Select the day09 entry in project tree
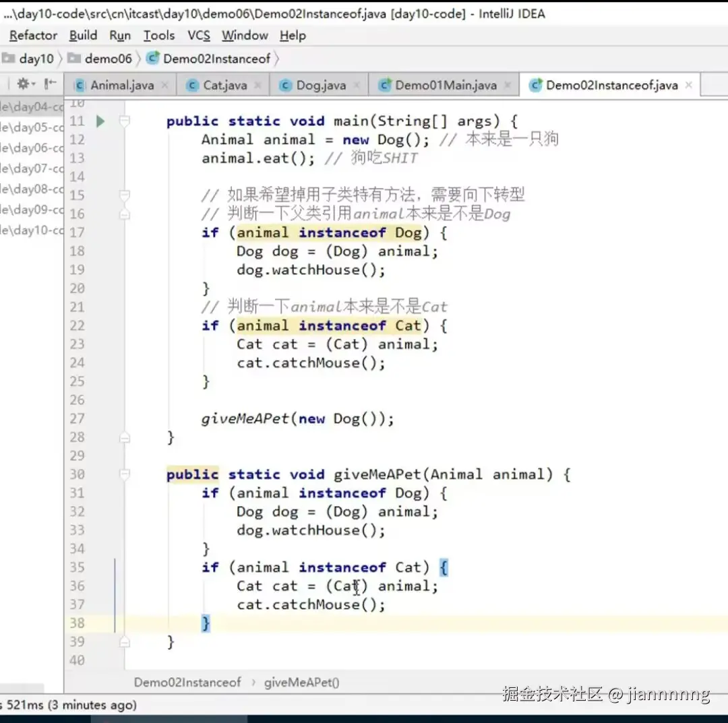The width and height of the screenshot is (728, 723). coord(32,210)
